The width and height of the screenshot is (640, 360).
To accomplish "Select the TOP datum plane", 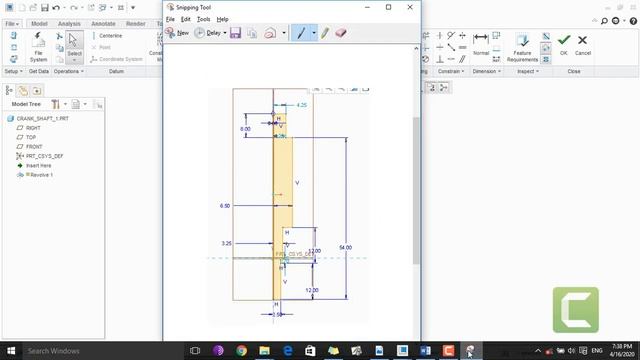I will 26,137.
